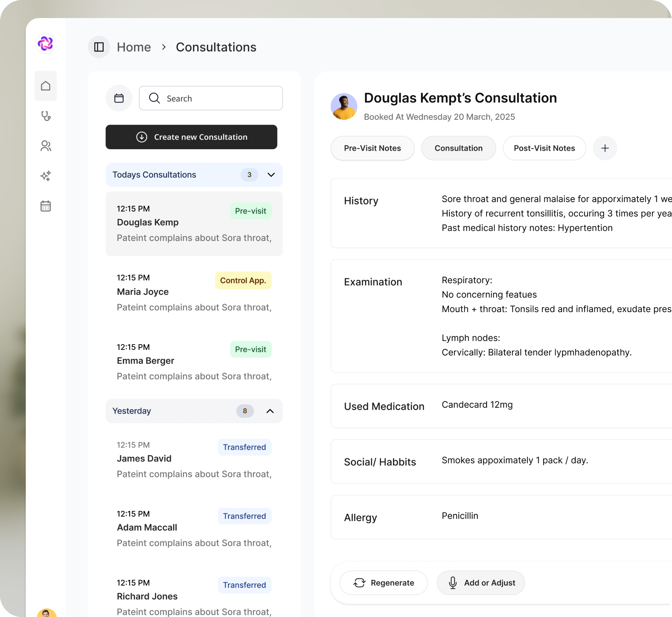Open the stethoscope consultations icon in sidebar
The height and width of the screenshot is (617, 672).
click(46, 116)
